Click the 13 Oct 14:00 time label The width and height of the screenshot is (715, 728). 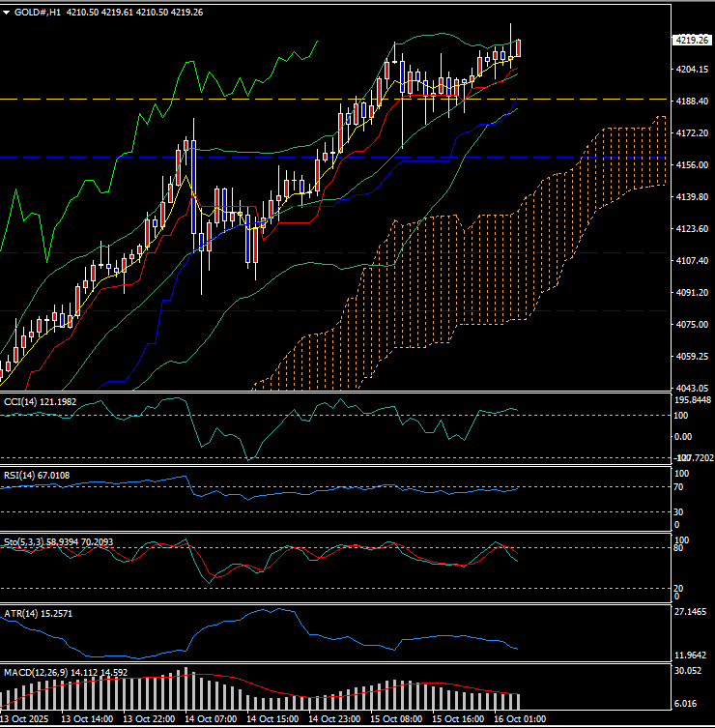click(x=87, y=719)
